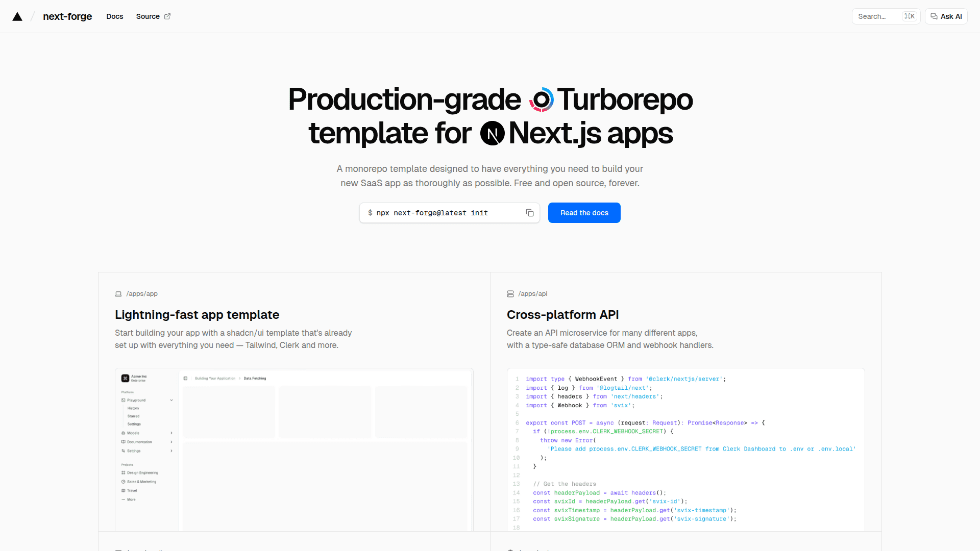The image size is (980, 551).
Task: Copy the npx next-forge init command
Action: pyautogui.click(x=530, y=213)
